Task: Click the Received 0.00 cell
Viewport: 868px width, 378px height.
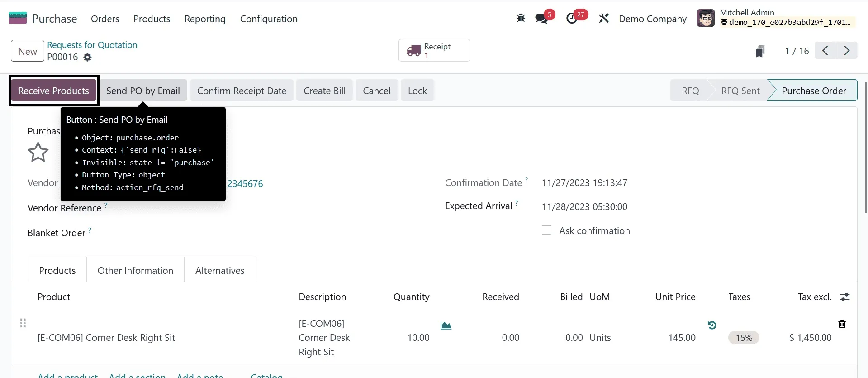Action: coord(511,338)
